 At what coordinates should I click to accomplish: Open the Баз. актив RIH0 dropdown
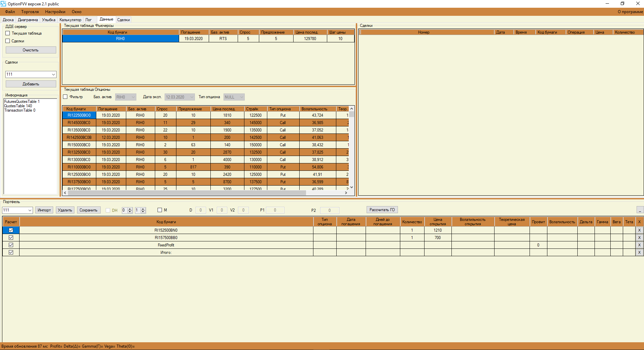click(x=126, y=97)
